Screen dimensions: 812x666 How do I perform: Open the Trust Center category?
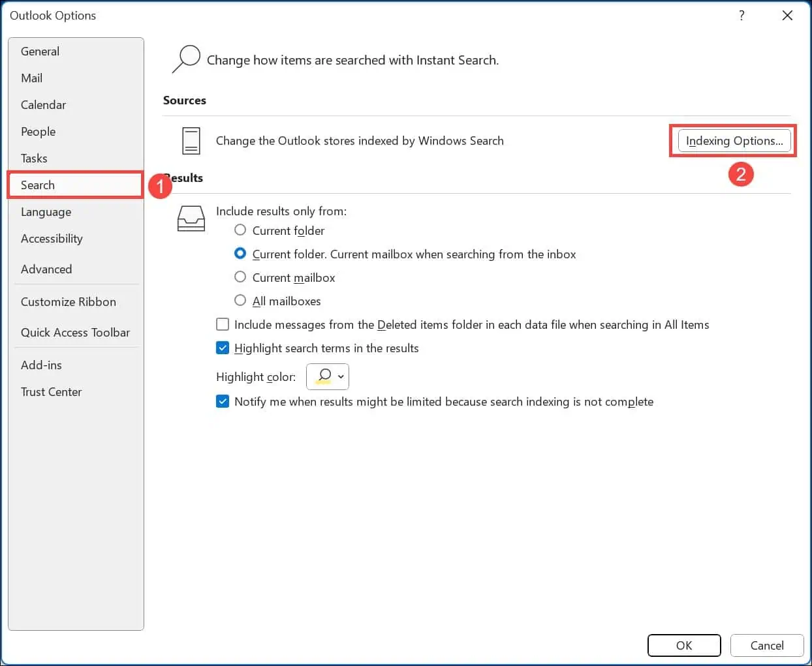[x=76, y=392]
